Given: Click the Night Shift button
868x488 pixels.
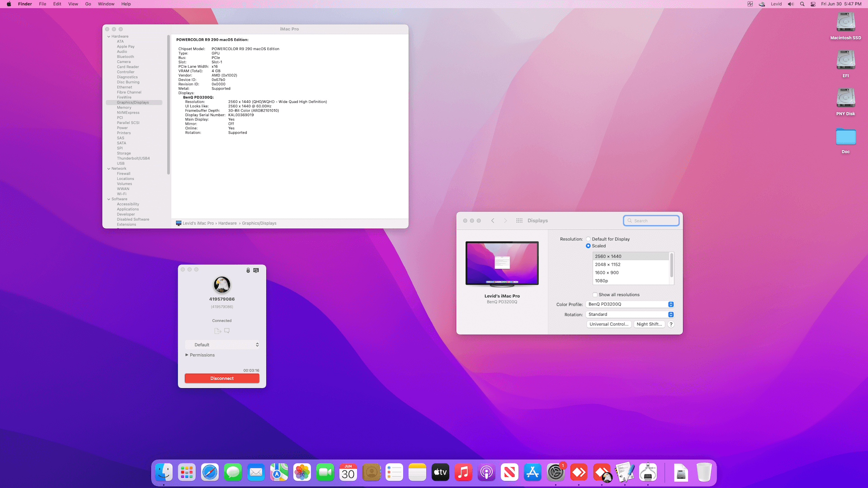Looking at the screenshot, I should [649, 324].
